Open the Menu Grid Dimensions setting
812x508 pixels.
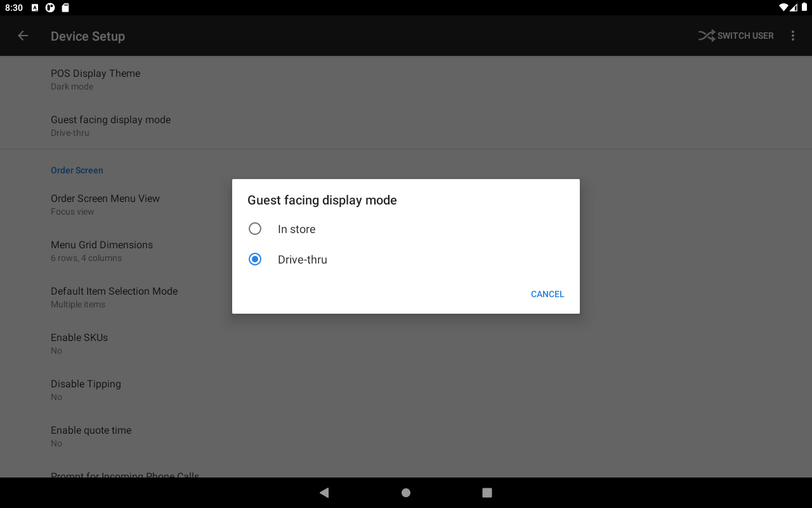click(101, 251)
